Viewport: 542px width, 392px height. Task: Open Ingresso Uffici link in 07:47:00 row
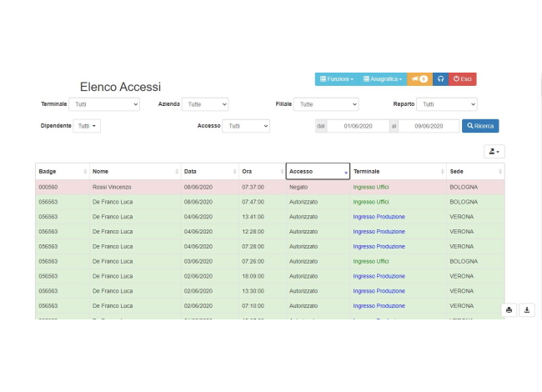coord(370,202)
